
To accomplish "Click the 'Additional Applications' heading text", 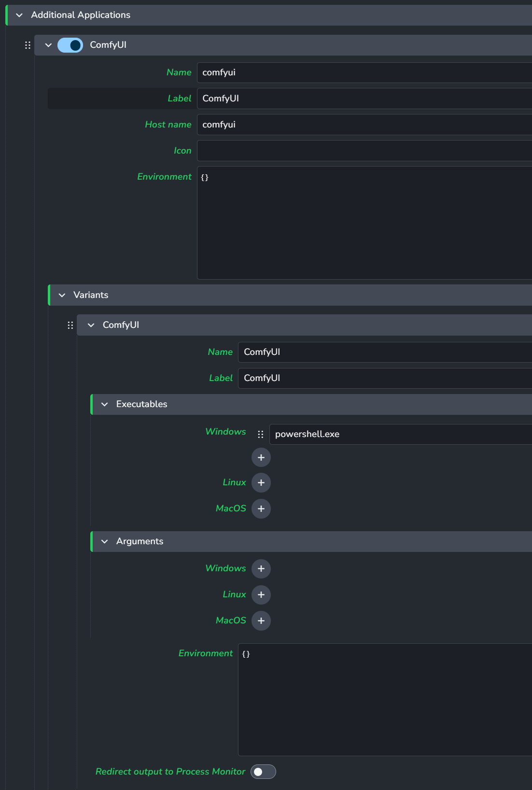I will 81,15.
